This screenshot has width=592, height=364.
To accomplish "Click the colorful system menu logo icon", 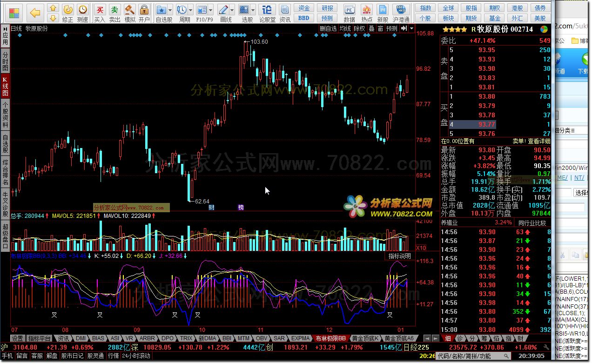I will (x=14, y=13).
